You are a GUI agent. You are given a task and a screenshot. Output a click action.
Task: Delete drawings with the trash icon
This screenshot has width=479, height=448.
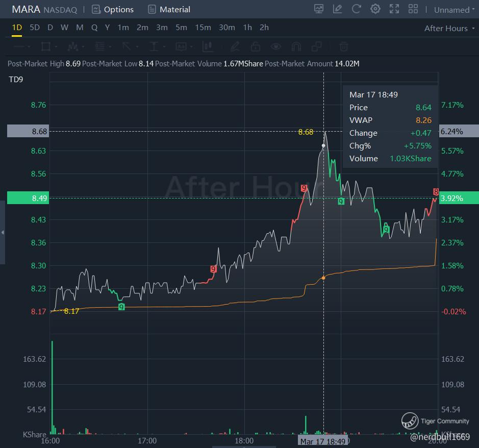[x=344, y=47]
